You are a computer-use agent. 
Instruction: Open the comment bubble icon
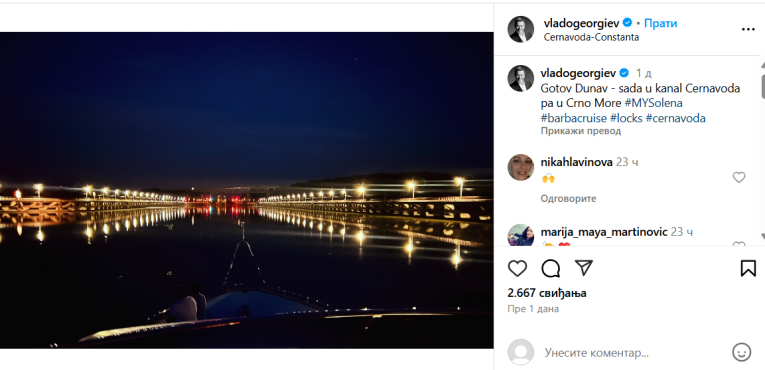550,268
